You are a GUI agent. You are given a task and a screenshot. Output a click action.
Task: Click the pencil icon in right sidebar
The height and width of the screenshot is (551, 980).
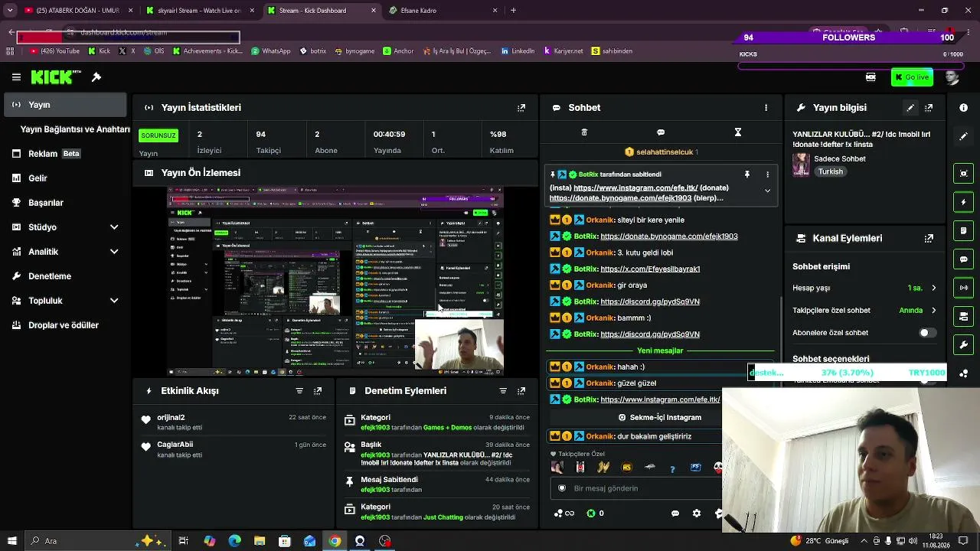(964, 136)
